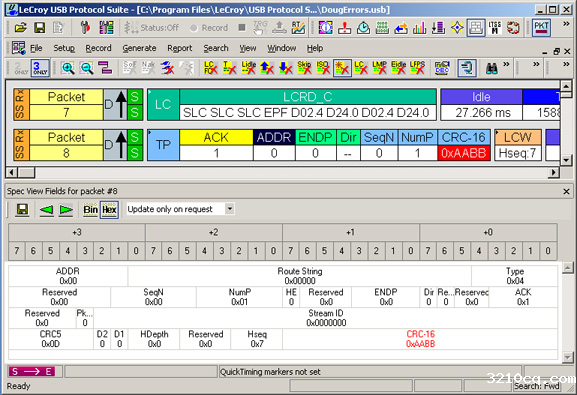Open the File Information report icon
Viewport: 577px width, 395px height.
coord(326,28)
